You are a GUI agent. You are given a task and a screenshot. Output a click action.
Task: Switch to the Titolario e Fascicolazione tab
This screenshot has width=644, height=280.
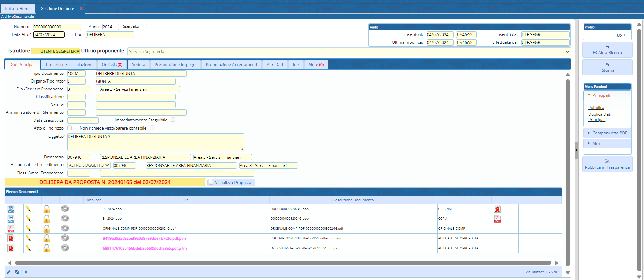[x=69, y=65]
